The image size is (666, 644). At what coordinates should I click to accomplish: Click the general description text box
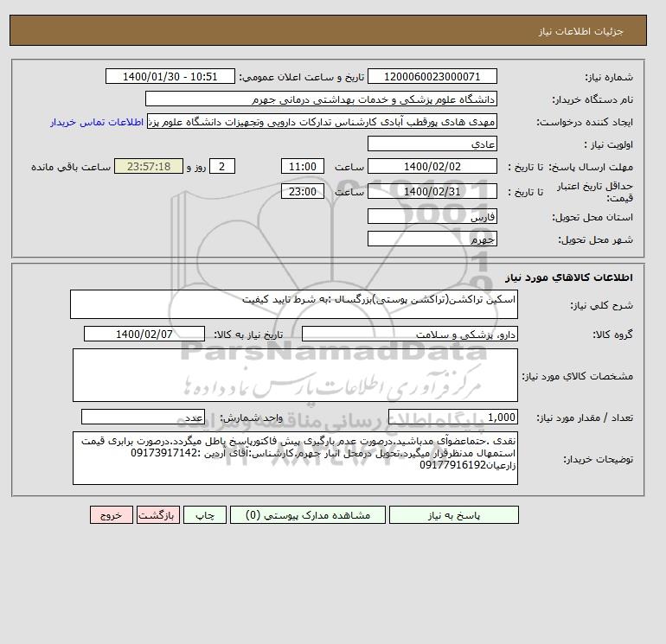[294, 304]
